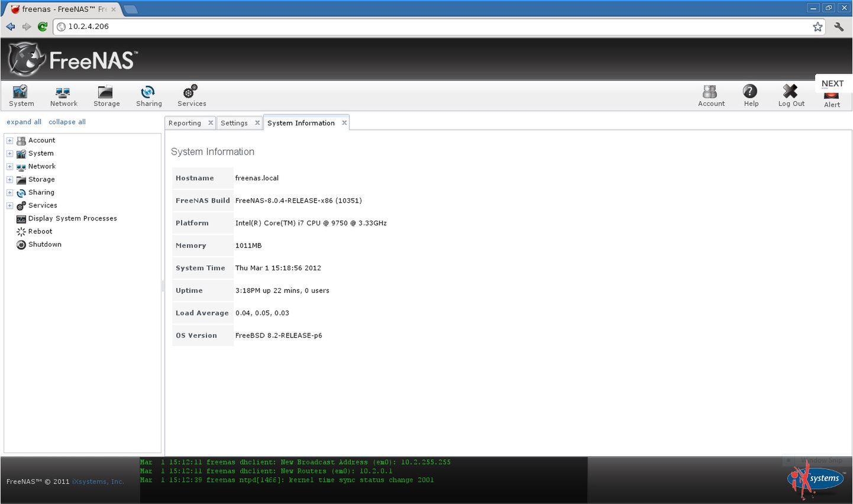853x504 pixels.
Task: Select Shutdown in the tree
Action: click(x=45, y=245)
